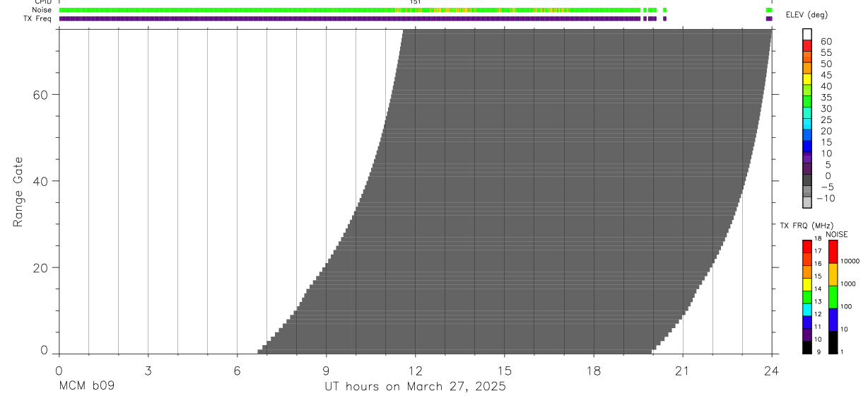868x401 pixels.
Task: Pick red top segment of TX FRQ bar
Action: click(807, 247)
